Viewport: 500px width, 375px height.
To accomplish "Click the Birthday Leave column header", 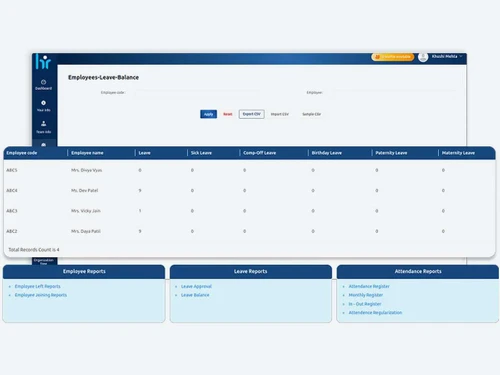I will coord(327,153).
